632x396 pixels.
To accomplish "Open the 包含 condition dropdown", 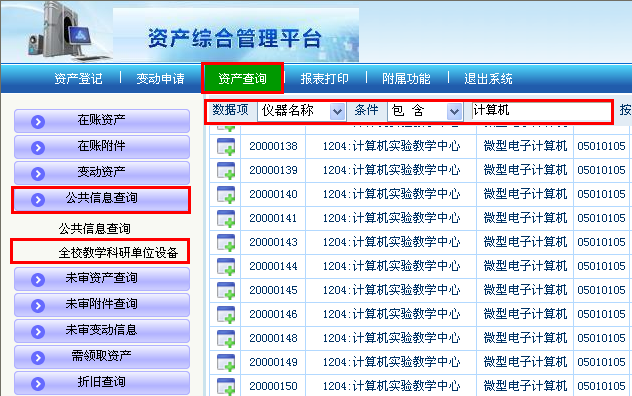I will pyautogui.click(x=425, y=111).
